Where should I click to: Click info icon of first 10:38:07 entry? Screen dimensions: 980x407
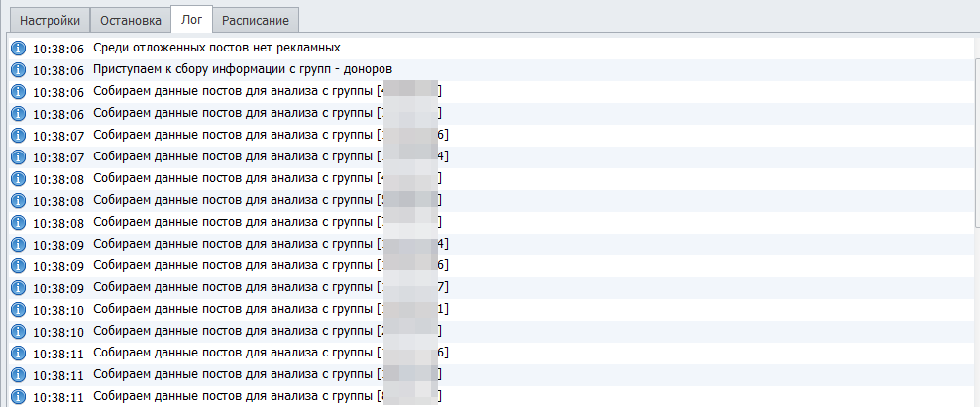pyautogui.click(x=18, y=135)
